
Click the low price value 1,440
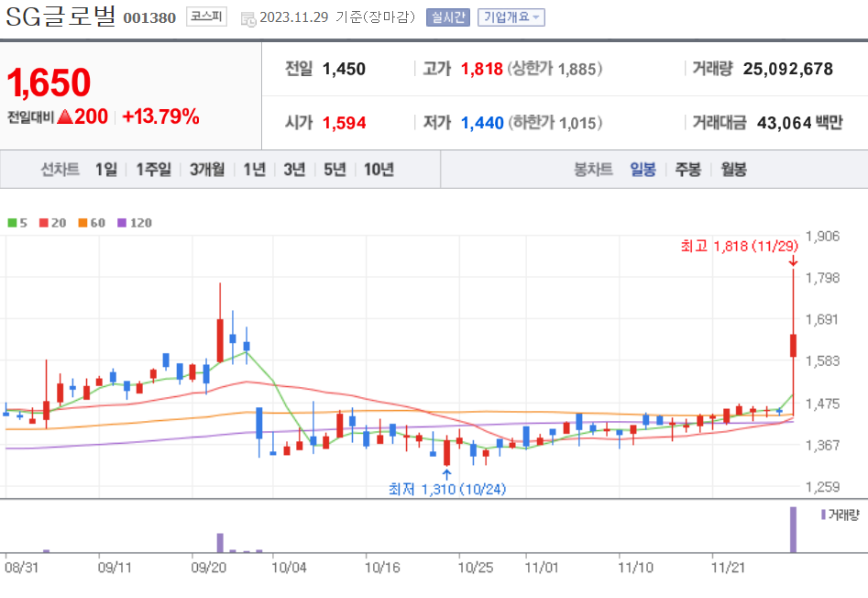[482, 123]
